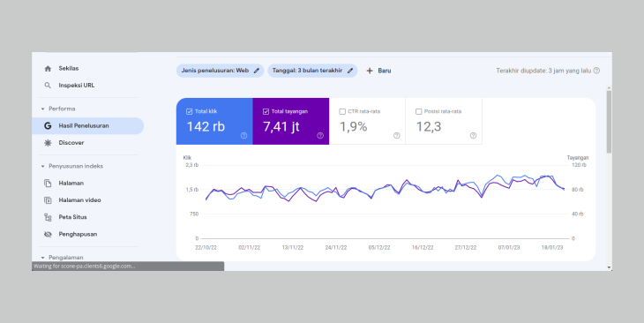Click the scroll up arrow of page scrollbar
The image size is (644, 323).
(x=609, y=88)
